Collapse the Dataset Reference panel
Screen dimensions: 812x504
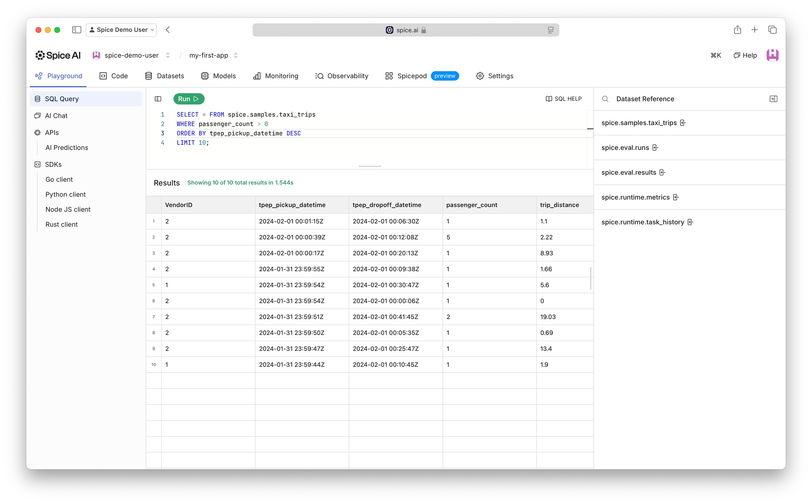pyautogui.click(x=773, y=99)
